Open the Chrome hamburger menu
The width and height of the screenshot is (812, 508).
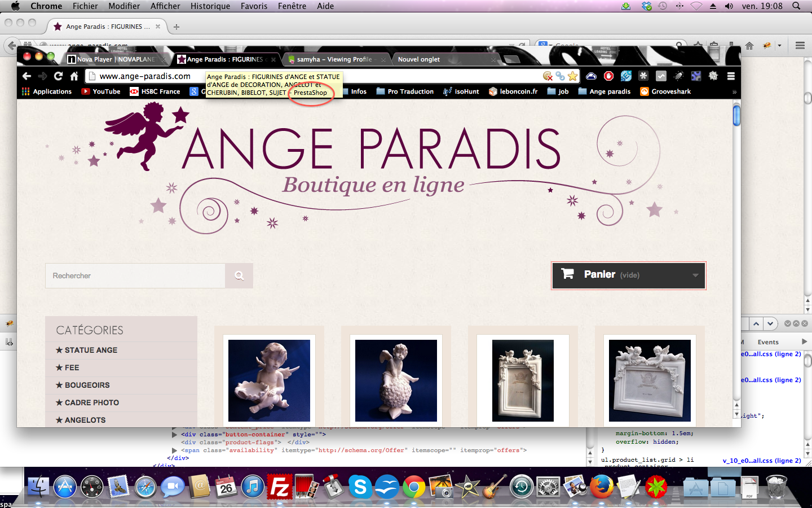click(731, 76)
